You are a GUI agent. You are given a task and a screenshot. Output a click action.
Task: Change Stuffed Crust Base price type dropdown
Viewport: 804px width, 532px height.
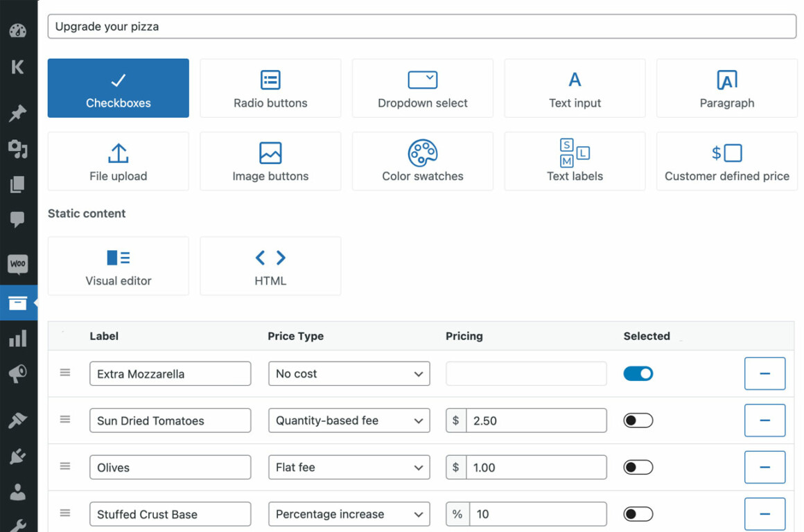(x=349, y=514)
